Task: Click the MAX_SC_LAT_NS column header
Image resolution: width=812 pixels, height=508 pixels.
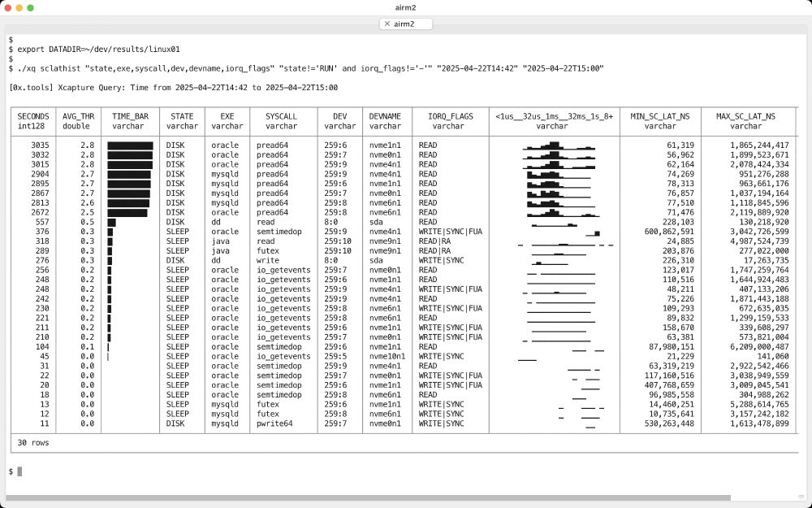Action: tap(745, 116)
